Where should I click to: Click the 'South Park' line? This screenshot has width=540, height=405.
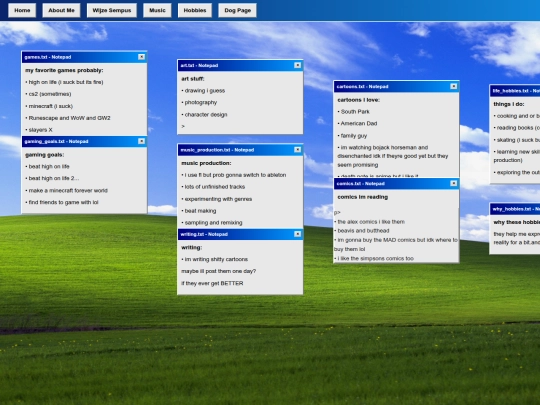pos(353,112)
